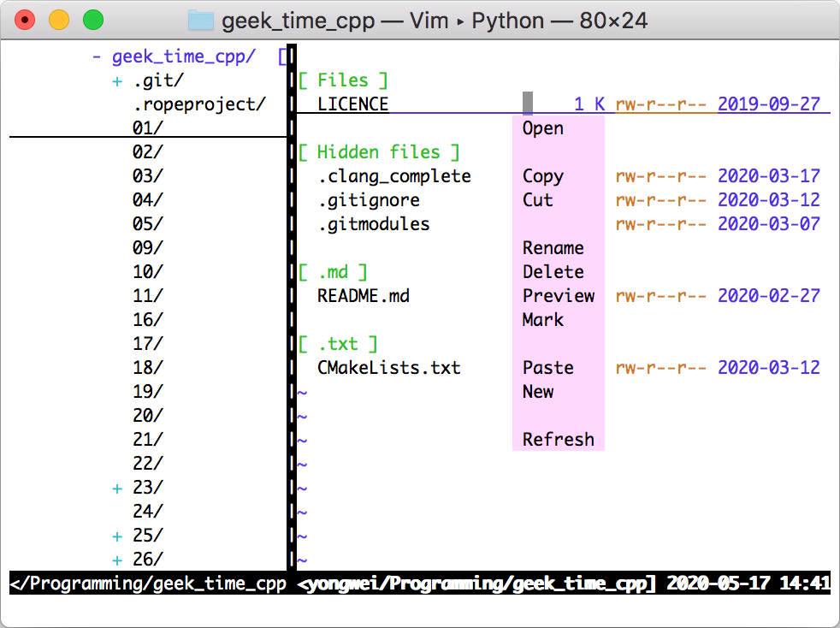Choose Mark from the context menu

point(543,320)
